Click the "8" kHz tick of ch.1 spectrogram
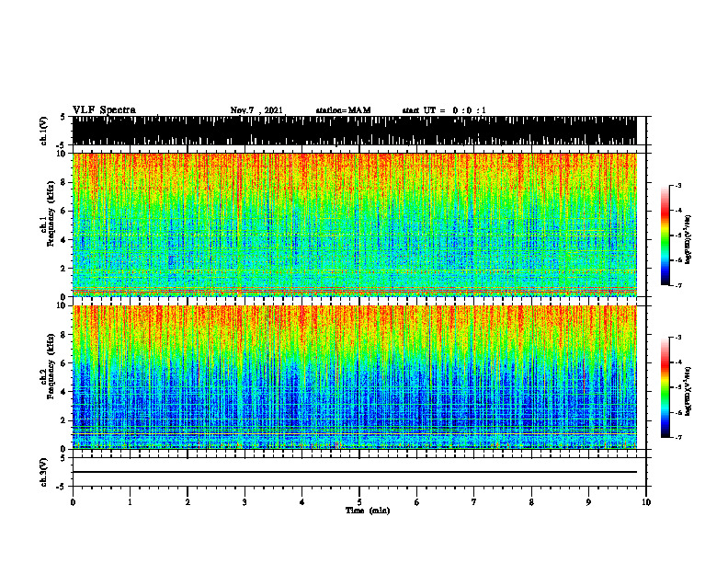Viewport: 728px width, 563px height. [x=63, y=182]
